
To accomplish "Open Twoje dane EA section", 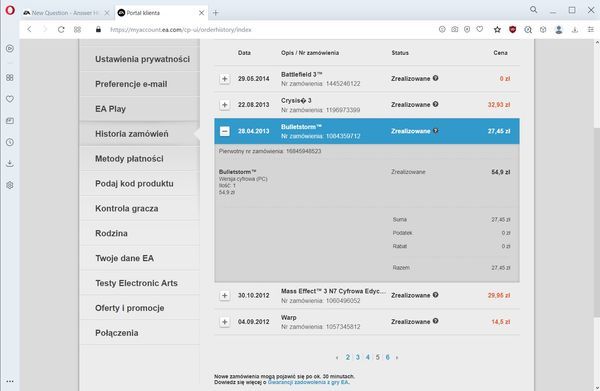I will (x=140, y=258).
